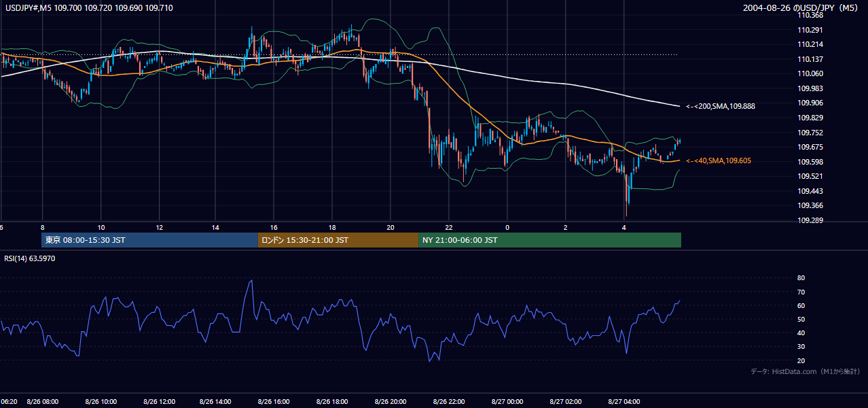Click price axis value 110.291
Image resolution: width=868 pixels, height=408 pixels.
click(x=811, y=30)
